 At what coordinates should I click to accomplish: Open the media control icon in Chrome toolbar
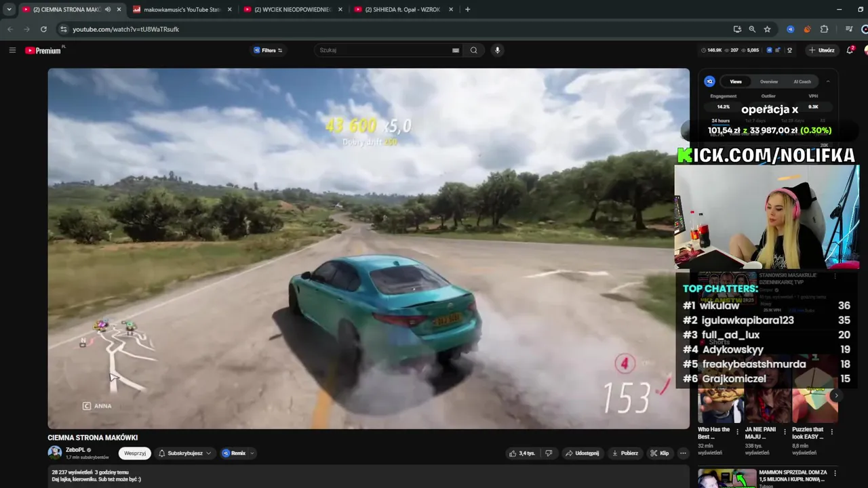point(849,29)
